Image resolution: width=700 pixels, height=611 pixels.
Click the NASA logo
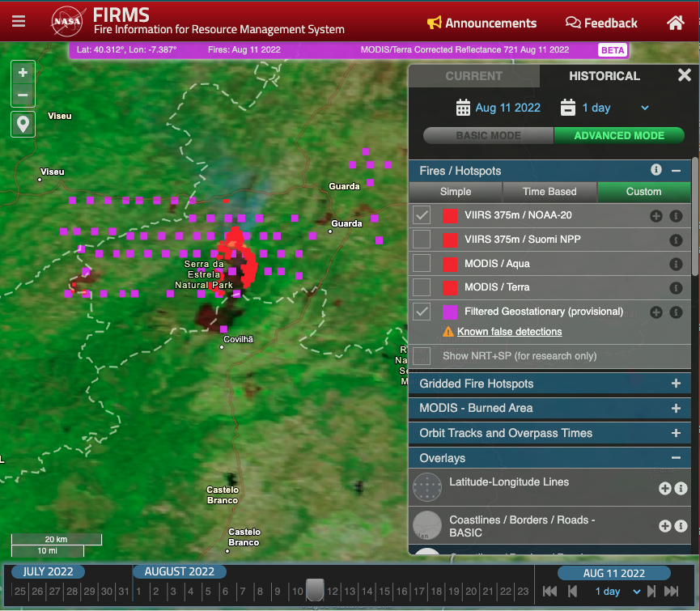click(67, 21)
